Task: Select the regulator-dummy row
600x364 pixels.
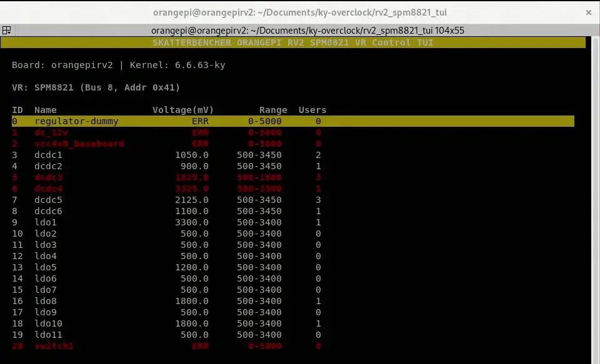Action: 76,121
